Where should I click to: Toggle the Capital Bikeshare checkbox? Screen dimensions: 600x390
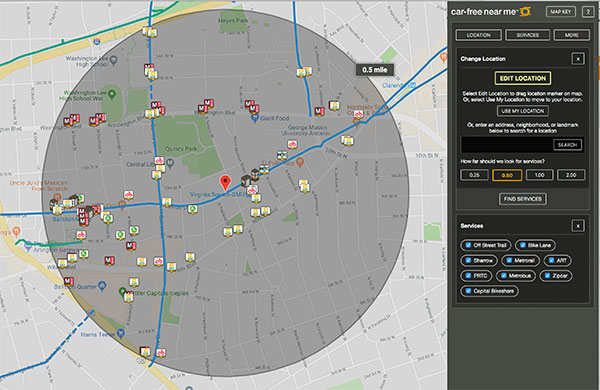pyautogui.click(x=468, y=291)
